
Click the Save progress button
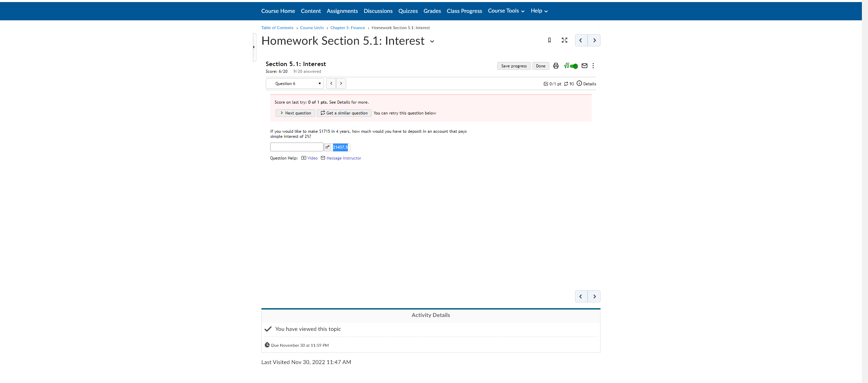point(514,66)
